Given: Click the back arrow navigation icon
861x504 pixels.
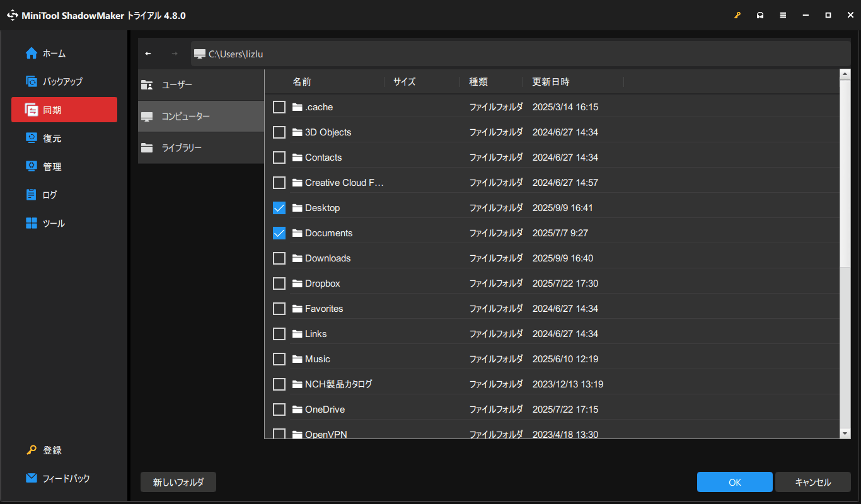Looking at the screenshot, I should [148, 54].
